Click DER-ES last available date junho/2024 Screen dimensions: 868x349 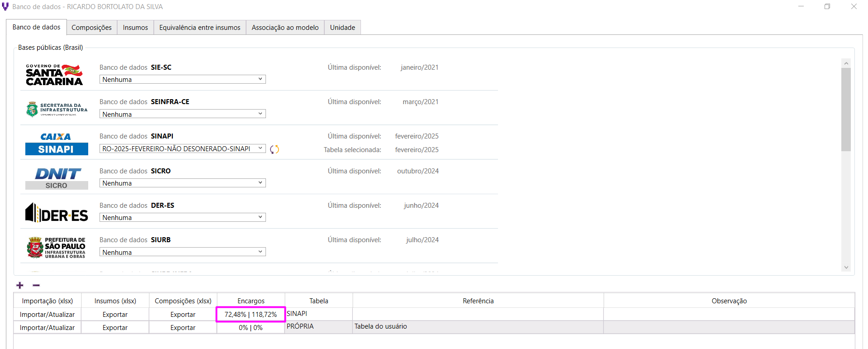coord(421,206)
